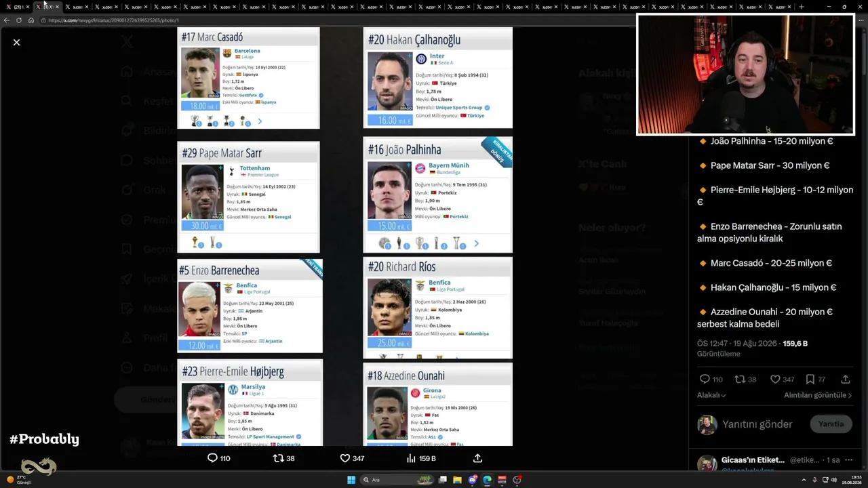Click the reply bubble icon in the side panel

pyautogui.click(x=705, y=380)
